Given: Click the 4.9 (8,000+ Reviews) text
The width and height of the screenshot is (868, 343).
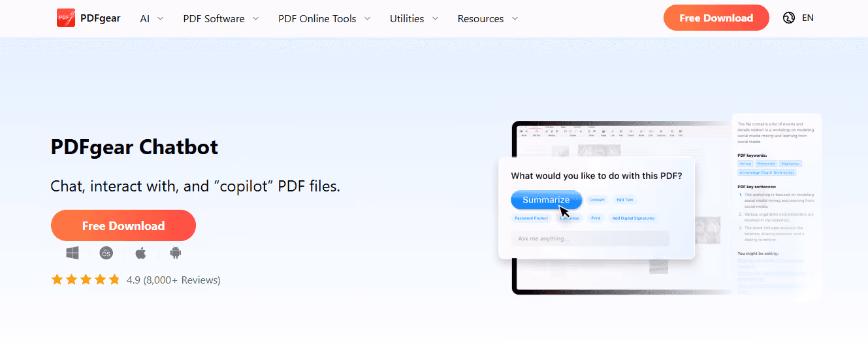Looking at the screenshot, I should coord(174,280).
